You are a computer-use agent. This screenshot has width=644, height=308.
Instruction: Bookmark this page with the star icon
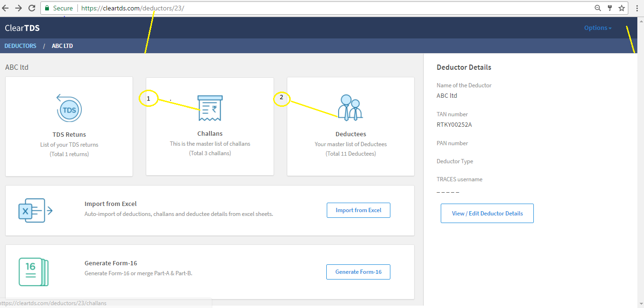(x=622, y=8)
